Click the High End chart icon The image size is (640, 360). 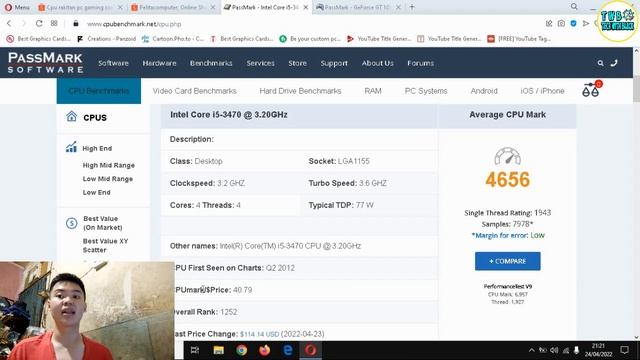(71, 147)
